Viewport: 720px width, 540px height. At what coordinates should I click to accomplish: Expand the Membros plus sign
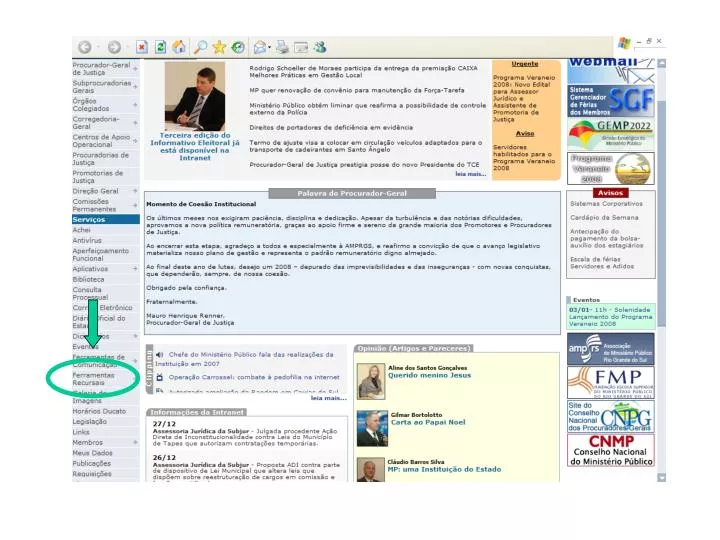click(x=135, y=442)
